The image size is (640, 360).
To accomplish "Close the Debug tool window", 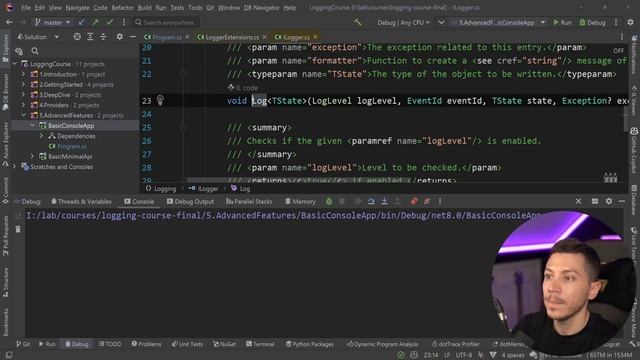I will [x=578, y=201].
